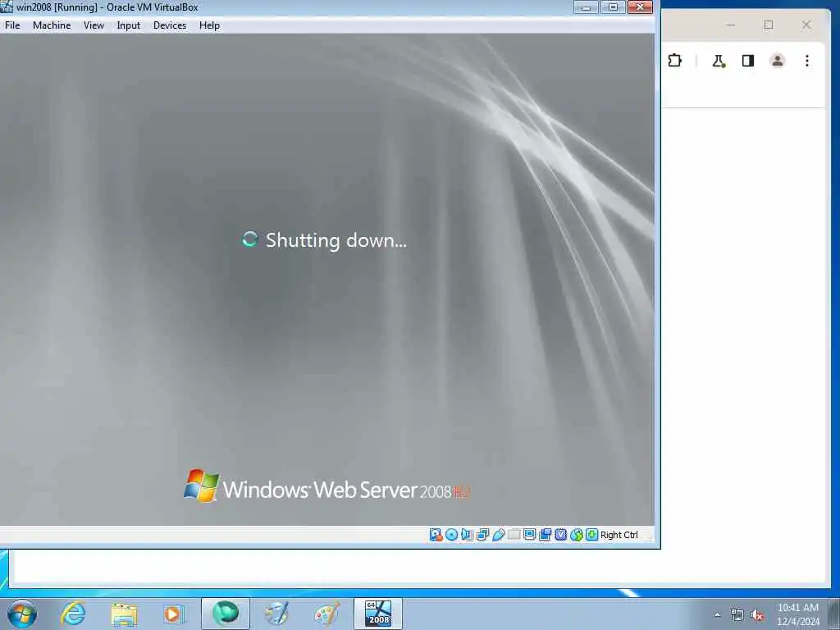Click the network adapter status icon
840x630 pixels.
tap(482, 535)
